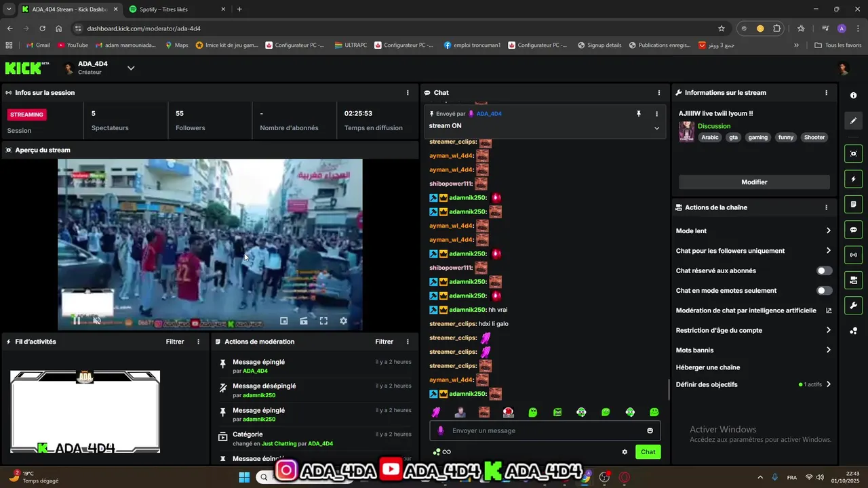Select the pink hand emote in emote bar

pyautogui.click(x=436, y=412)
